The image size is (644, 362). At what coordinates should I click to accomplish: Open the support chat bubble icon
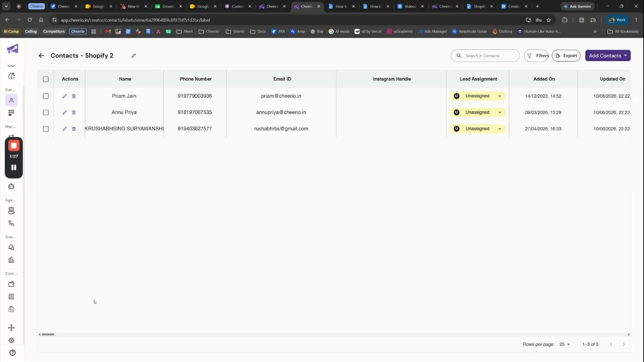(x=11, y=247)
